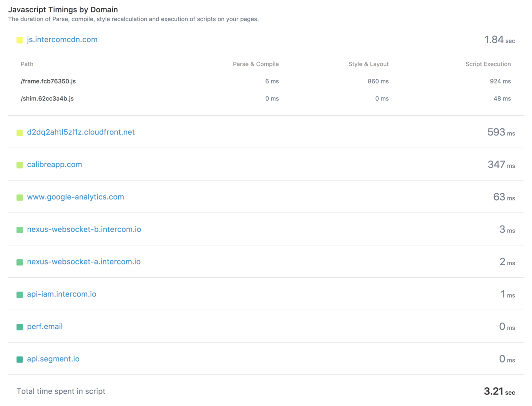
Task: Click the green swatch beside calibreapp.com
Action: (20, 165)
